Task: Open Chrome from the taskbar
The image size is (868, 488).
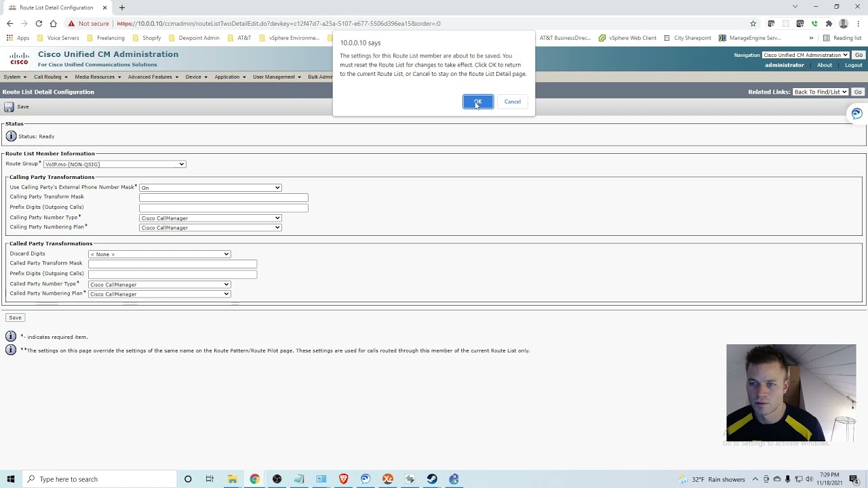Action: pyautogui.click(x=254, y=479)
